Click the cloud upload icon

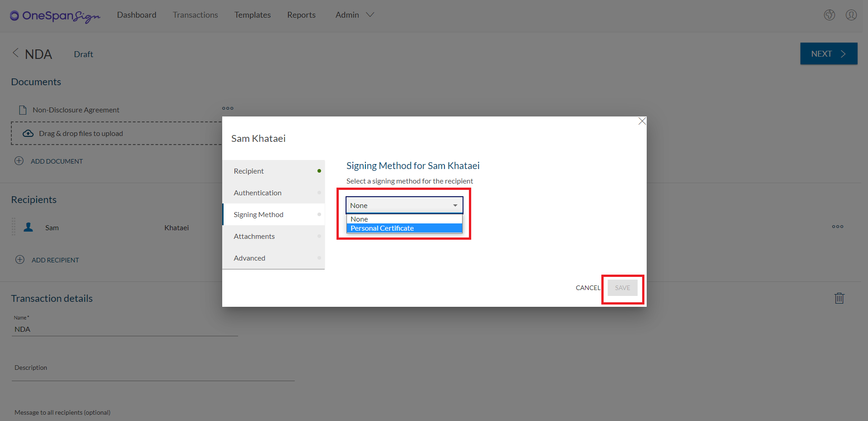28,133
